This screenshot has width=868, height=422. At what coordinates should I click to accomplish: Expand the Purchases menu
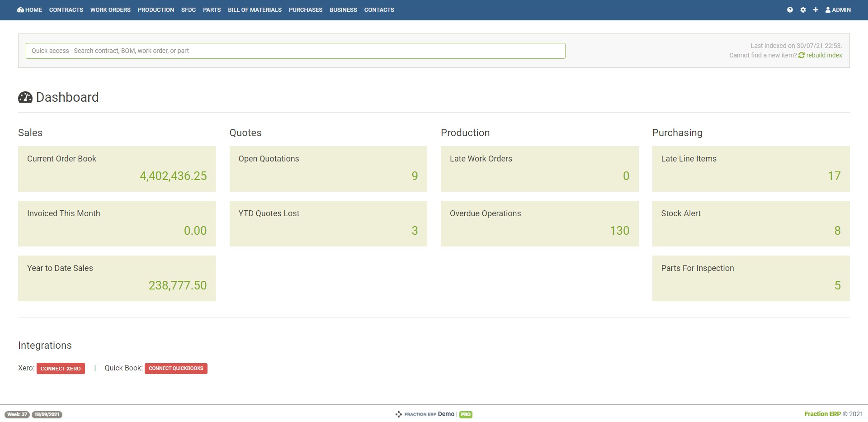pyautogui.click(x=306, y=10)
